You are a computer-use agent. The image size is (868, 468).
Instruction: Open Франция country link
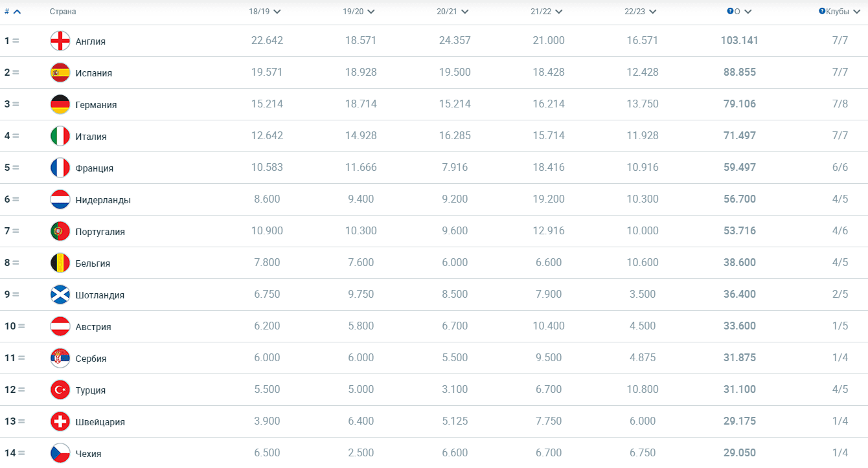click(x=94, y=168)
